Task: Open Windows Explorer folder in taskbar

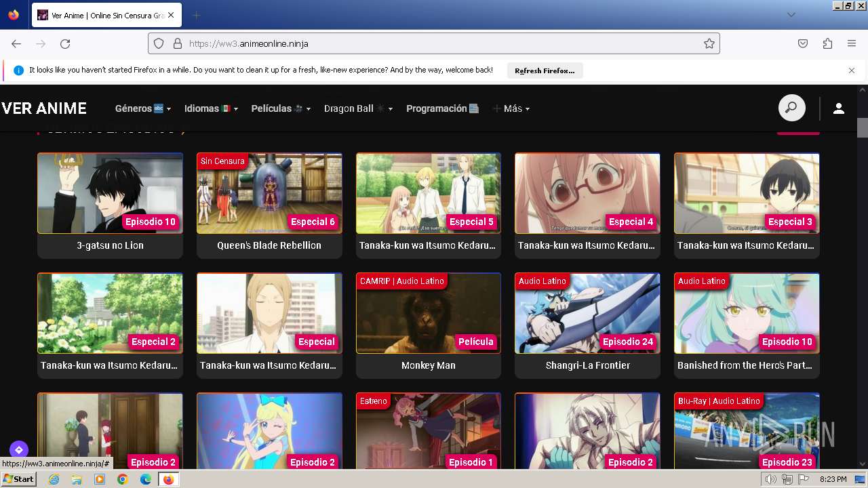Action: [x=77, y=479]
